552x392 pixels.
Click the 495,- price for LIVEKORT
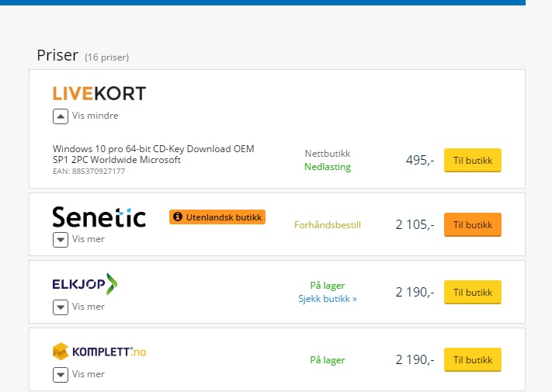420,161
